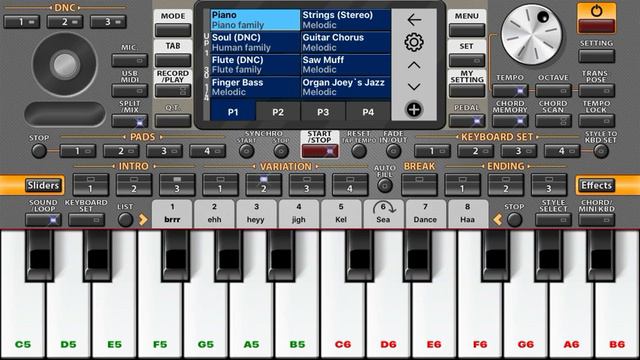Click ENDING button 1
Viewport: 640px width, 360px height.
pyautogui.click(x=462, y=184)
